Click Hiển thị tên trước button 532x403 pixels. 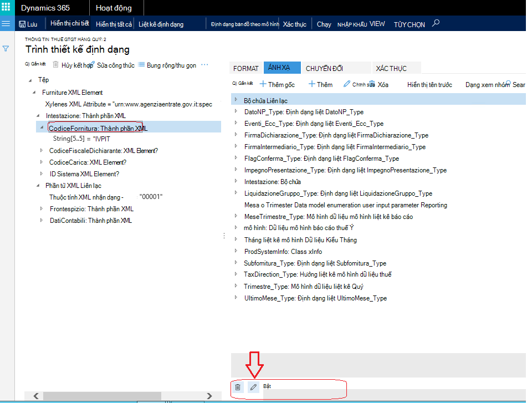(429, 85)
